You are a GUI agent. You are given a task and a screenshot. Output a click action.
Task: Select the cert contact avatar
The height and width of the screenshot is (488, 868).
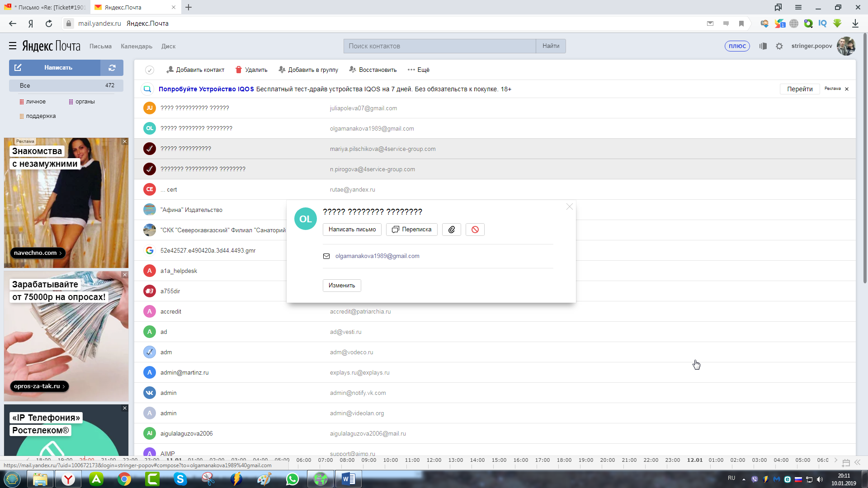click(150, 189)
